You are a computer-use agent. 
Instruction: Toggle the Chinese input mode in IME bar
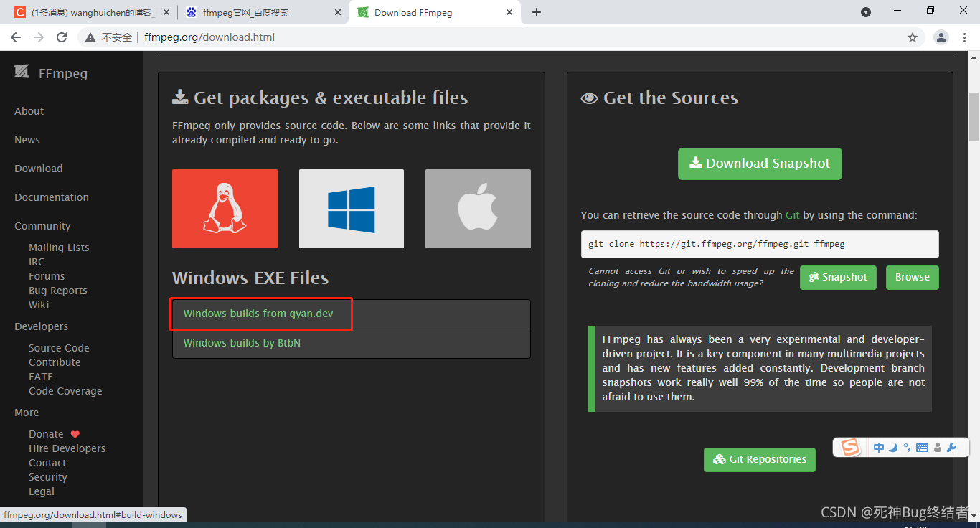coord(879,448)
